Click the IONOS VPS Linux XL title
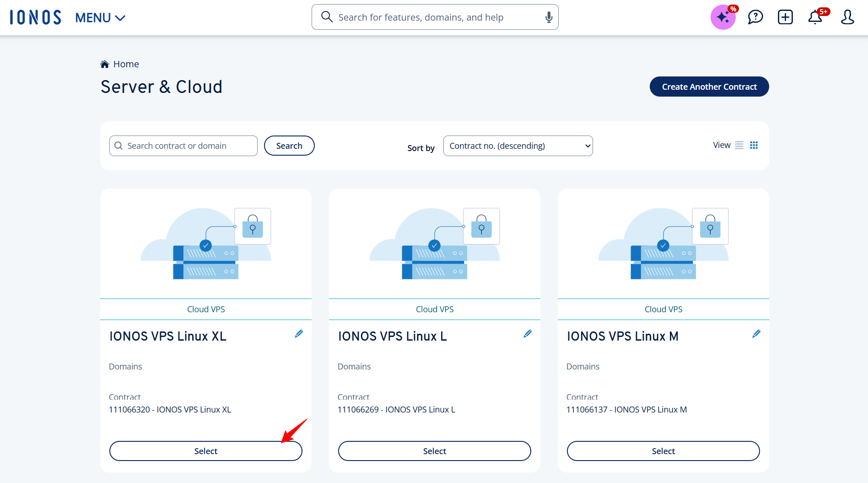Screen dimensions: 868x483 pyautogui.click(x=168, y=336)
